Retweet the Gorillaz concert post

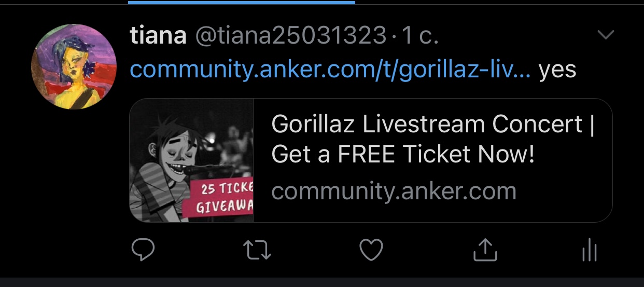[257, 251]
